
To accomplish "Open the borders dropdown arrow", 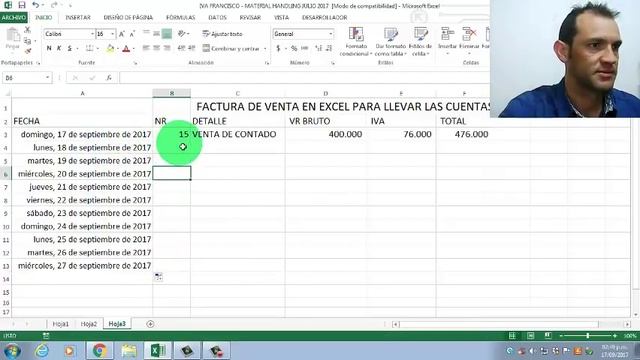I will pos(98,49).
